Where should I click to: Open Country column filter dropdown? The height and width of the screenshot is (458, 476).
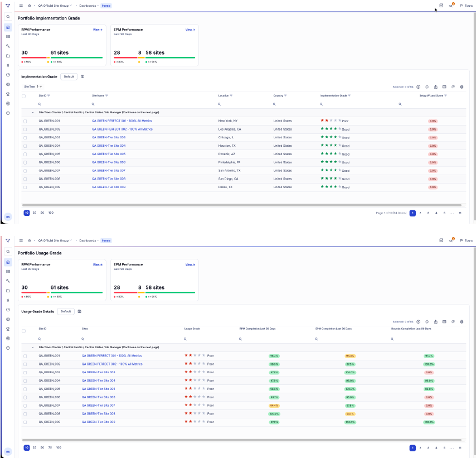(x=285, y=95)
